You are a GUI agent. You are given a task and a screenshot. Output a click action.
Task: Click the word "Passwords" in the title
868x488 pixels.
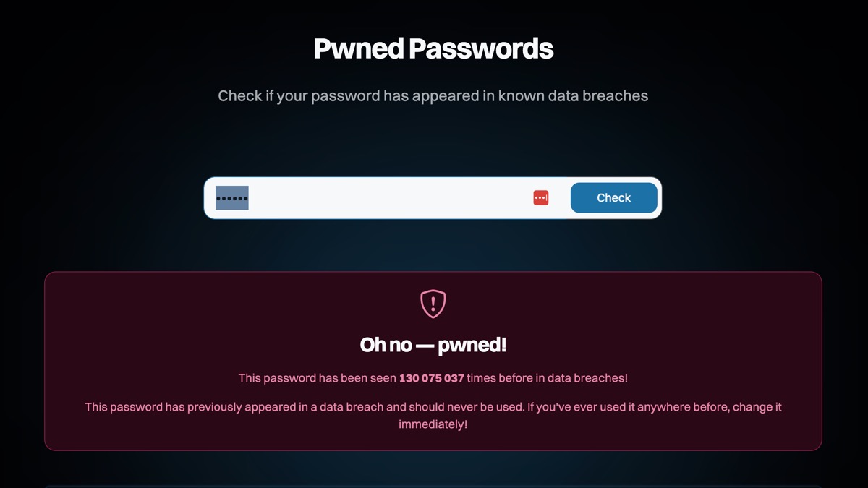tap(481, 49)
